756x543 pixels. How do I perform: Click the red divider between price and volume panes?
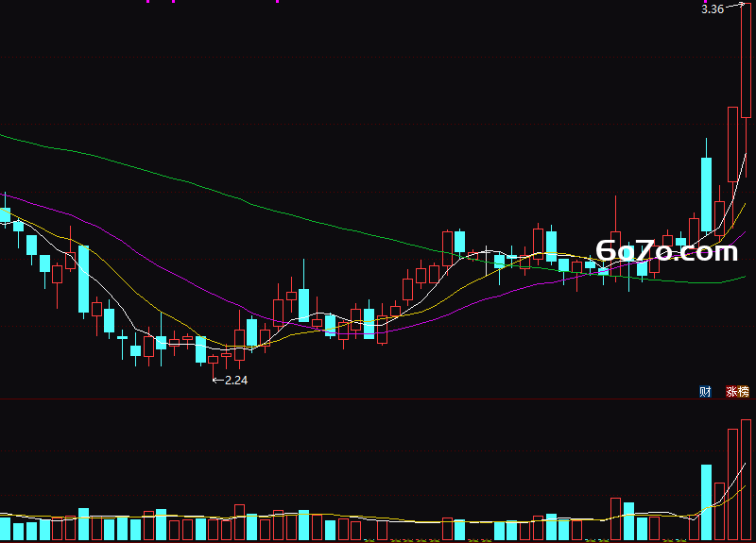point(378,399)
